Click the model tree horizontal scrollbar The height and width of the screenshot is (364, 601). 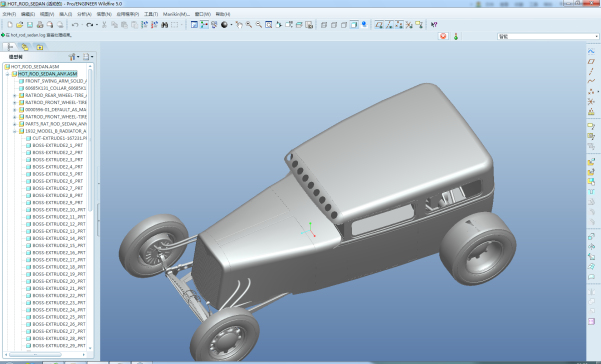[35, 354]
